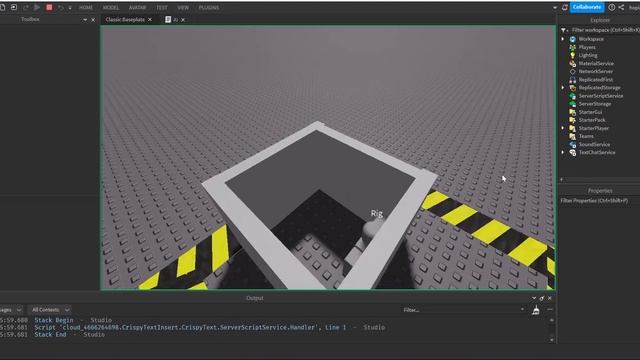Open the AVATAR ribbon tab
640x360 pixels.
point(138,8)
